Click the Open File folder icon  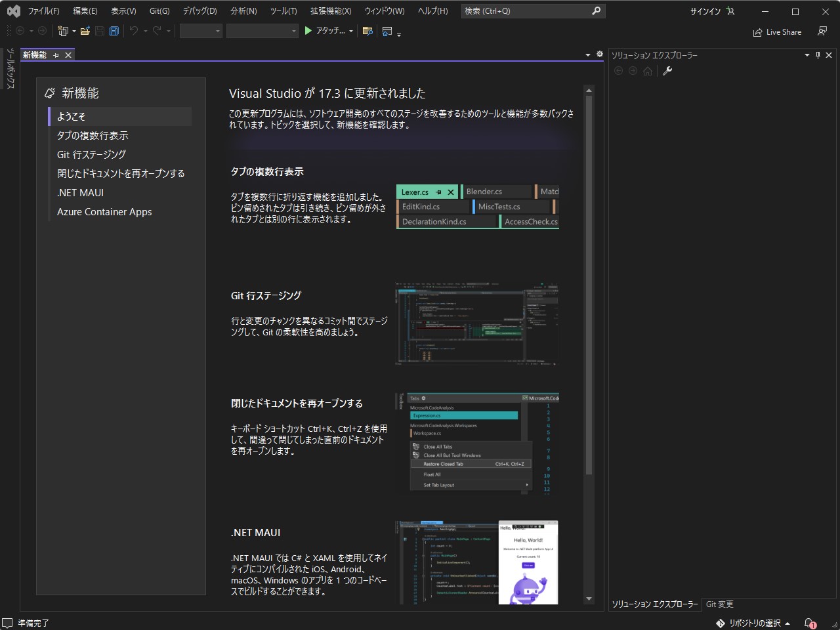pos(85,31)
